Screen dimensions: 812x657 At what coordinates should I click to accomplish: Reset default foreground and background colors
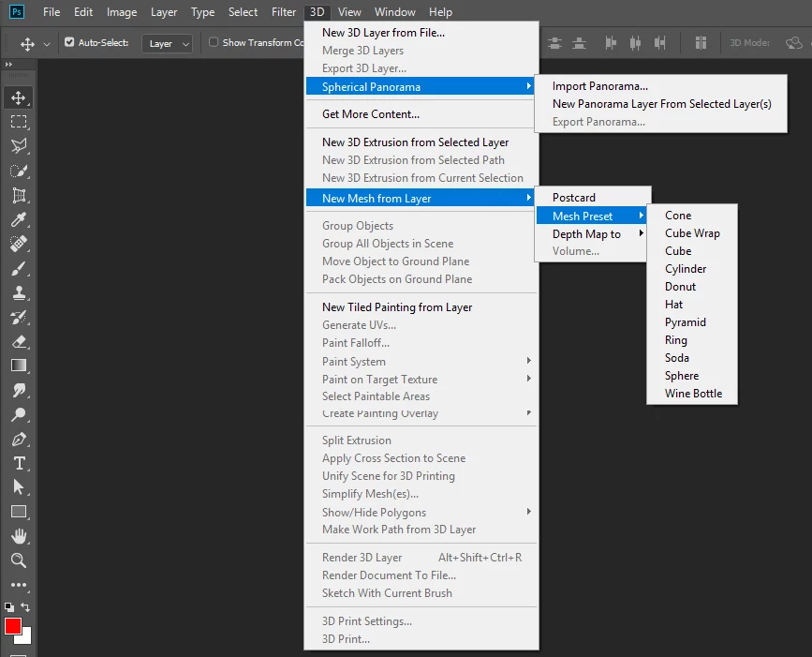click(x=9, y=607)
